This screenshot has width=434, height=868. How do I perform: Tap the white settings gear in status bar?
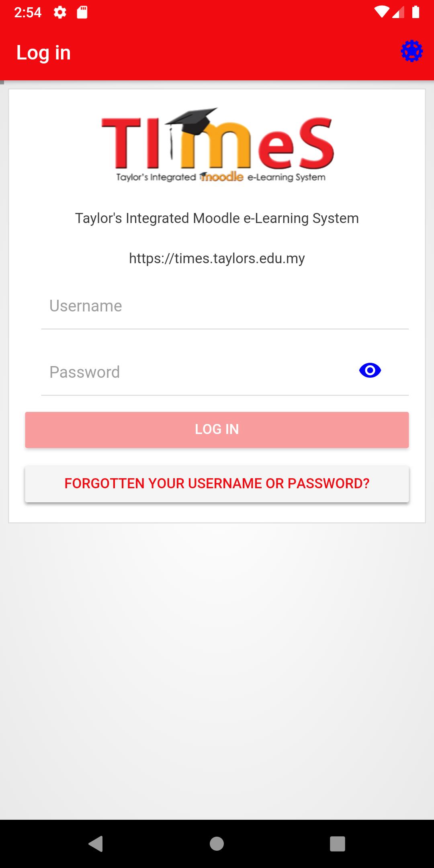pos(60,12)
